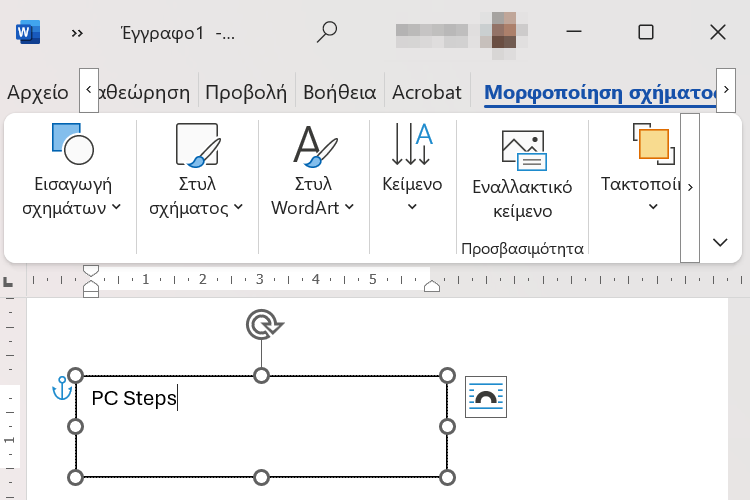Screen dimensions: 750x500
Task: Click the Insert Shapes (Εισαγωγή σχημάτων) icon
Action: (x=72, y=145)
